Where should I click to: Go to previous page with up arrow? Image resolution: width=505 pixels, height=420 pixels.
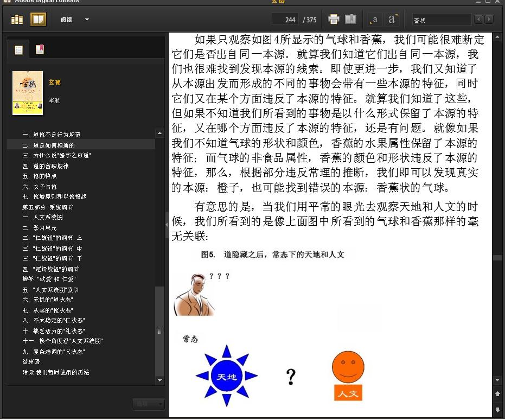(x=497, y=393)
